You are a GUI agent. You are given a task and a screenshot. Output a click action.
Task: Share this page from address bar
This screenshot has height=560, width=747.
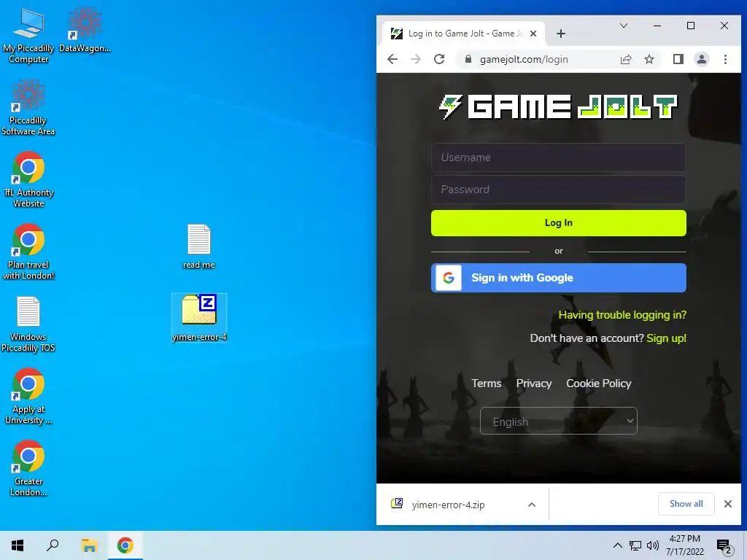[625, 59]
